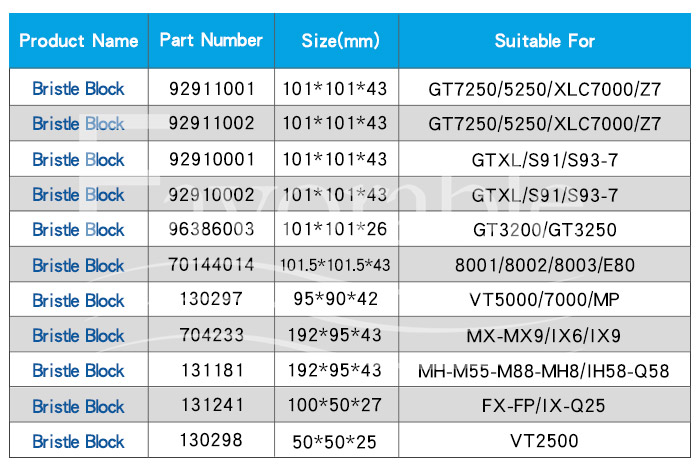
Task: Select the Suitable For column header
Action: 545,41
